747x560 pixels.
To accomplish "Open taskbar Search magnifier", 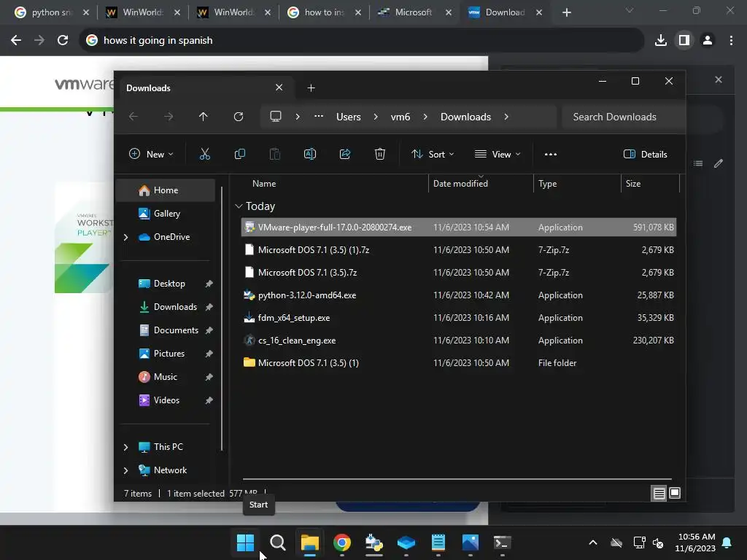I will point(278,542).
